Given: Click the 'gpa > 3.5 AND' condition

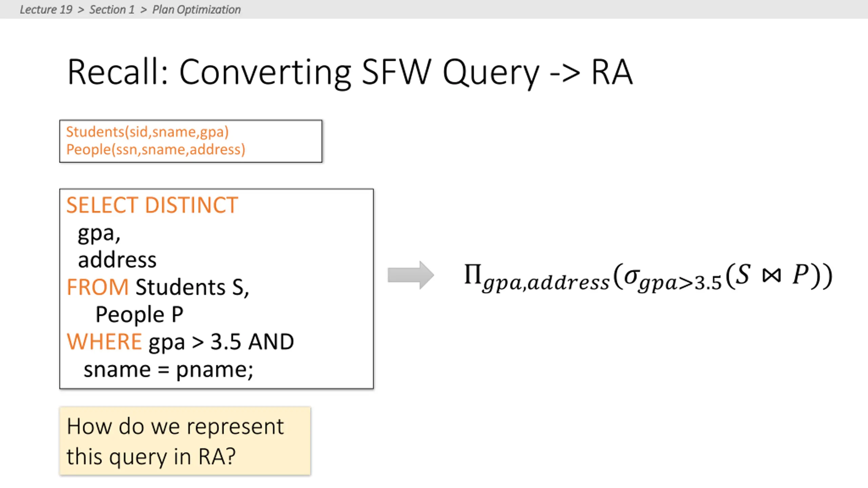Looking at the screenshot, I should click(221, 342).
